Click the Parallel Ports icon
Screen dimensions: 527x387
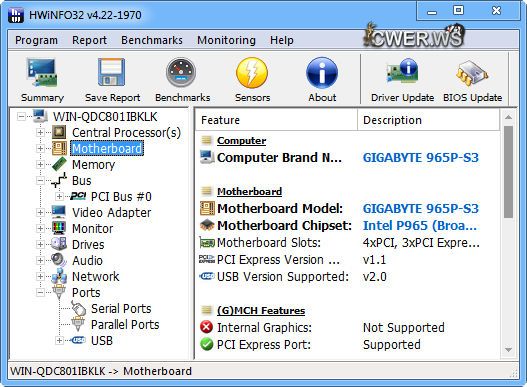pos(78,324)
